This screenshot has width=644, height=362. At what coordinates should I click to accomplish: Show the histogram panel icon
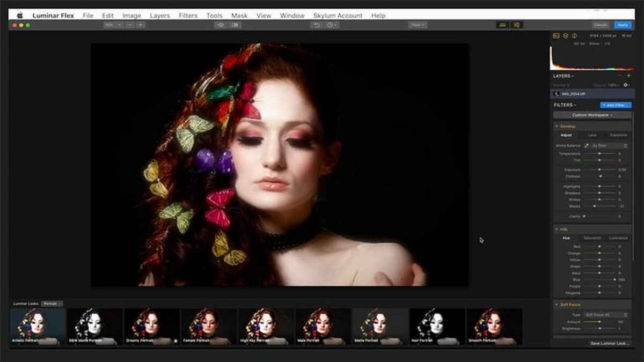click(557, 36)
